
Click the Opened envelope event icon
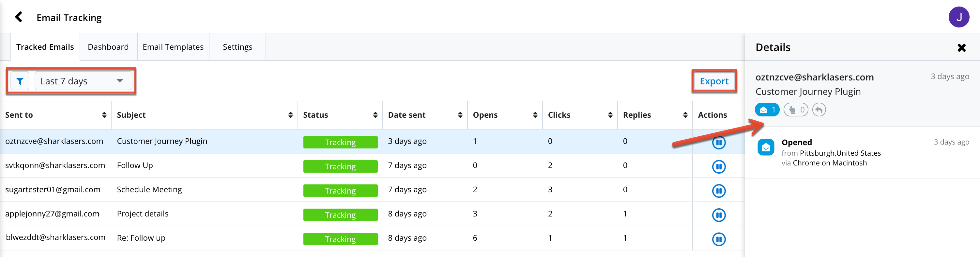[765, 147]
